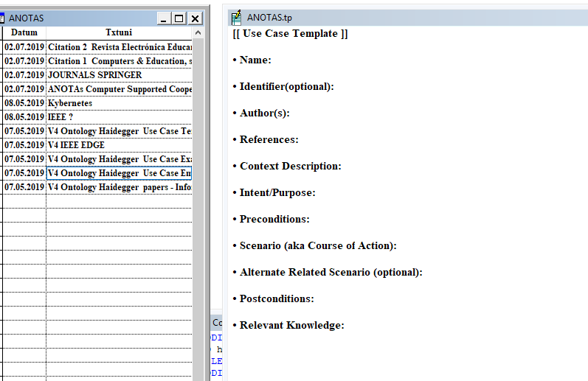
Task: Click the Preconditions: line in the template
Action: (x=274, y=220)
